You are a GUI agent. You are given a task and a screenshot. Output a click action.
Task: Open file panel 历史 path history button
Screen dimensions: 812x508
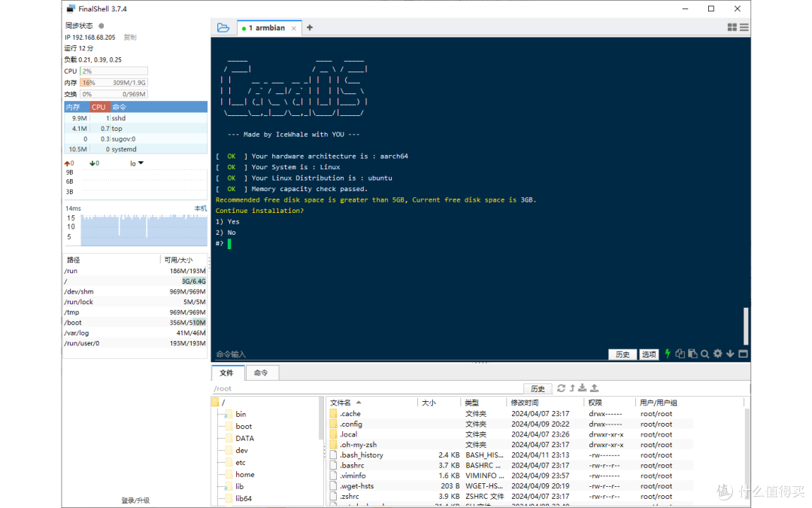pyautogui.click(x=538, y=389)
